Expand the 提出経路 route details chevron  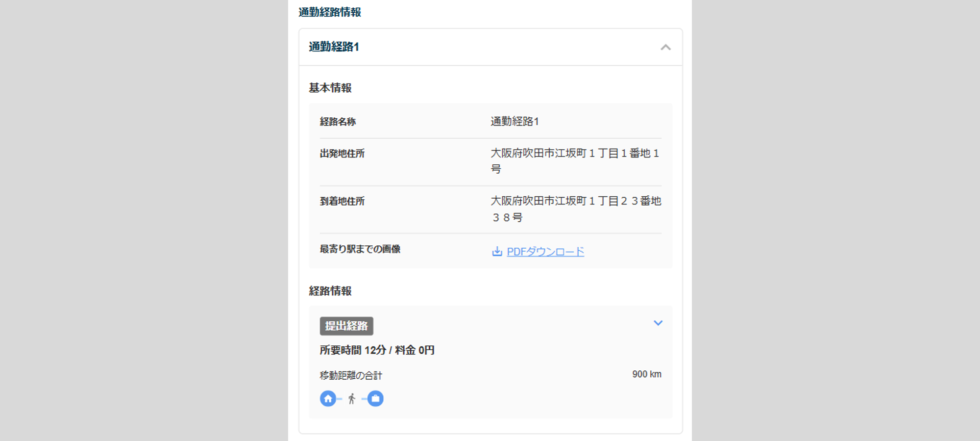coord(658,323)
